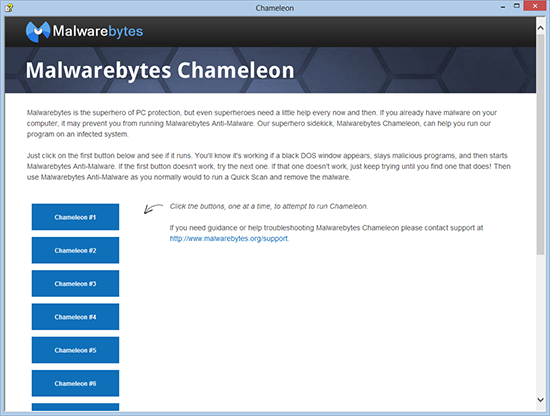Click the scrollbar down arrow

(540, 400)
